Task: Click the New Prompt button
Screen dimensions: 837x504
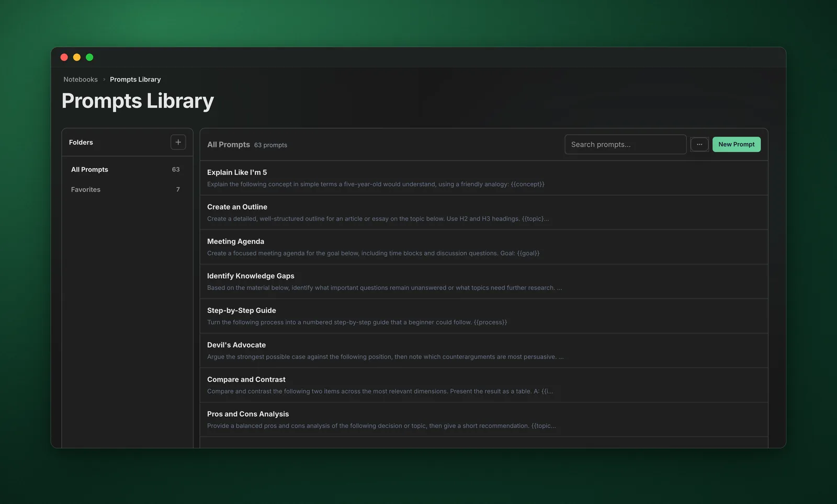Action: 737,144
